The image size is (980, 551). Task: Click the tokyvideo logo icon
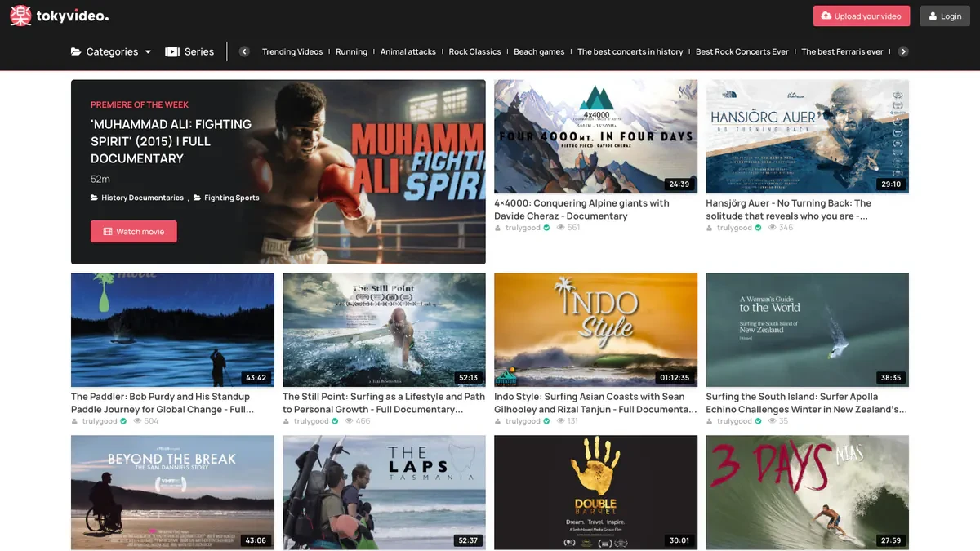(21, 16)
